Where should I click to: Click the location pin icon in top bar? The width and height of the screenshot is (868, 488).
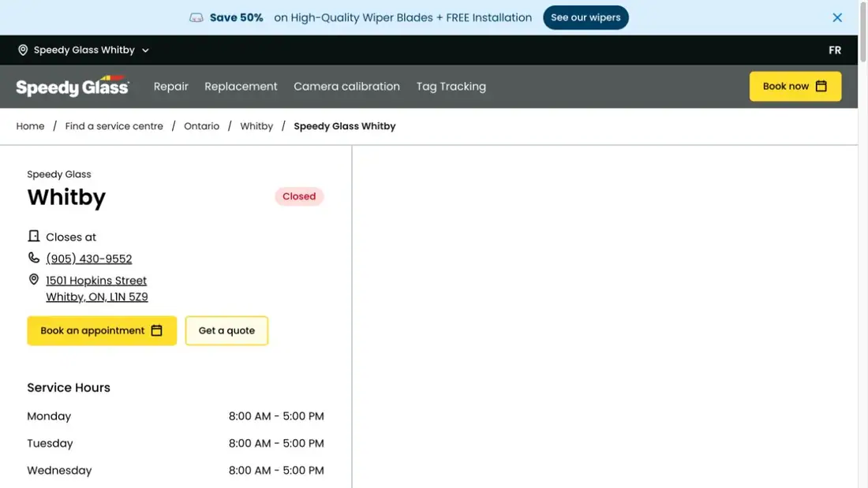pos(23,50)
